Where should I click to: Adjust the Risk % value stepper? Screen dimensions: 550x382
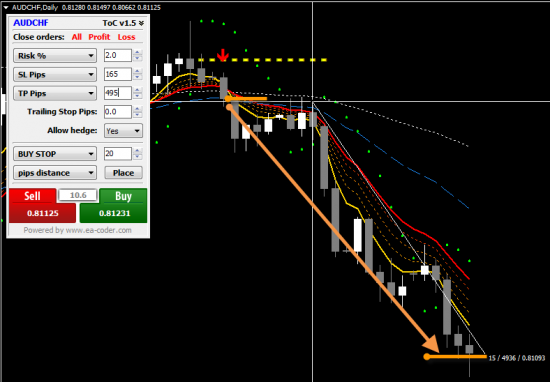pos(138,55)
